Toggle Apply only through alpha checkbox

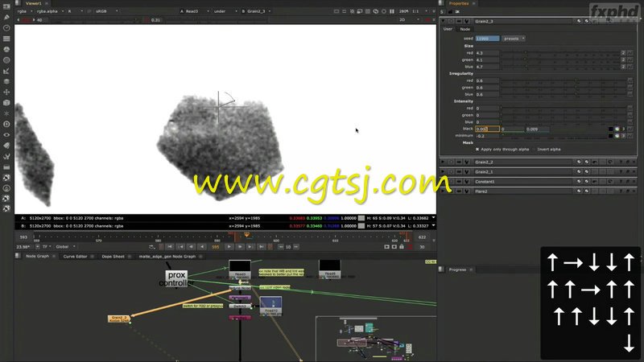(x=477, y=150)
